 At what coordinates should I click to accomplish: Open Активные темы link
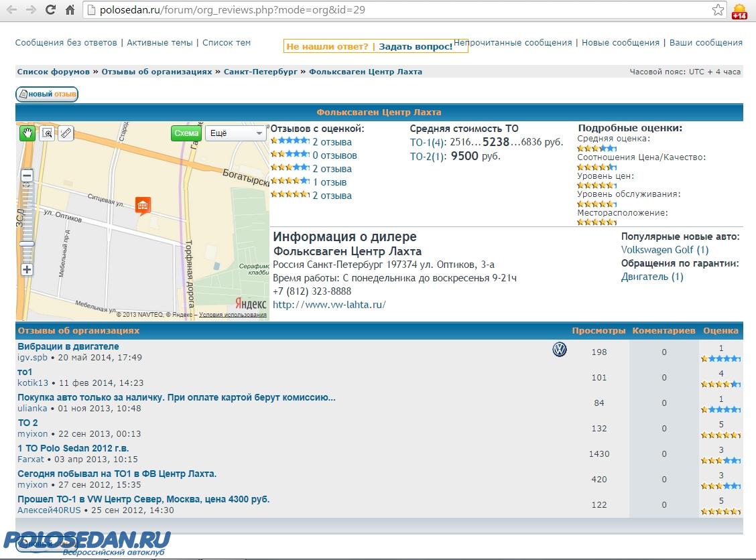click(x=160, y=42)
